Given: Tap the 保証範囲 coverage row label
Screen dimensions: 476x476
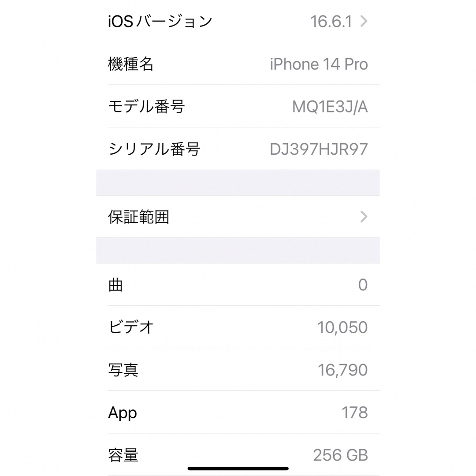Looking at the screenshot, I should [x=138, y=217].
